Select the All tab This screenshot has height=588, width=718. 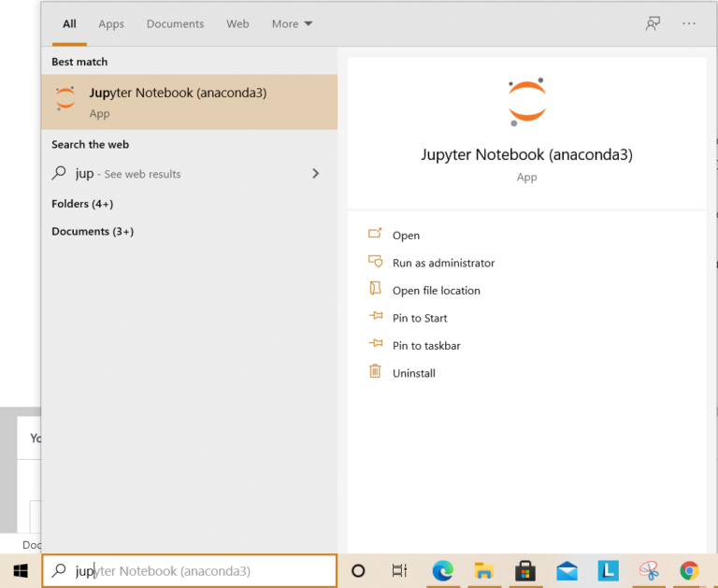pos(69,23)
